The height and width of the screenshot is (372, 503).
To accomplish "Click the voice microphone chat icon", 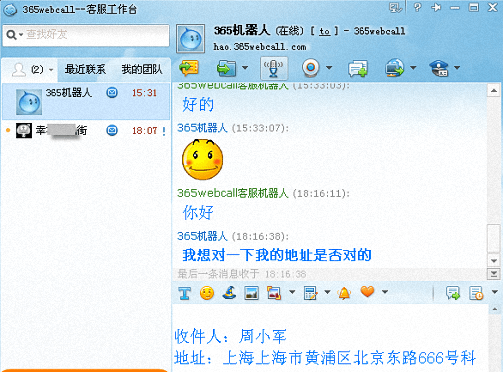I will 273,68.
